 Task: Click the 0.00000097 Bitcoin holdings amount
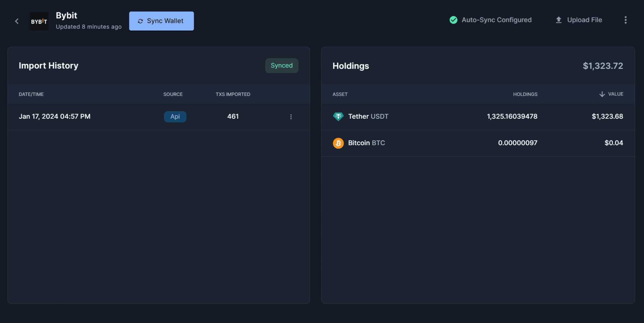tap(518, 143)
